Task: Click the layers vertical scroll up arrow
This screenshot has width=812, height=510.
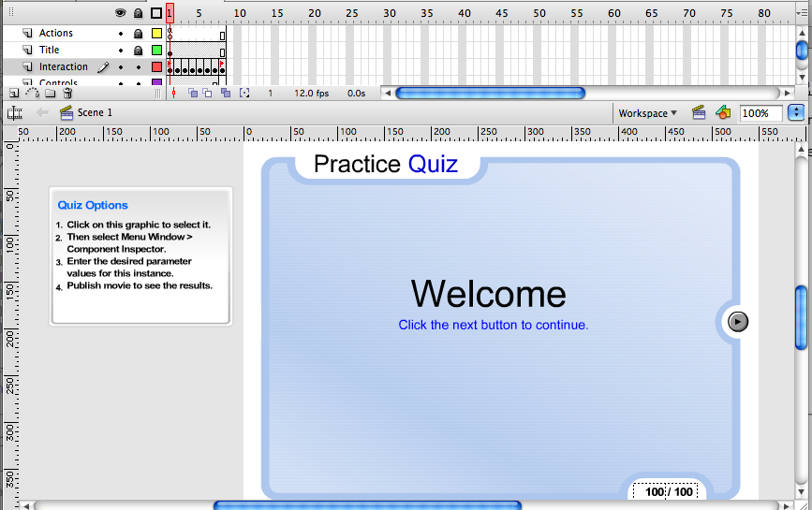Action: pos(802,31)
